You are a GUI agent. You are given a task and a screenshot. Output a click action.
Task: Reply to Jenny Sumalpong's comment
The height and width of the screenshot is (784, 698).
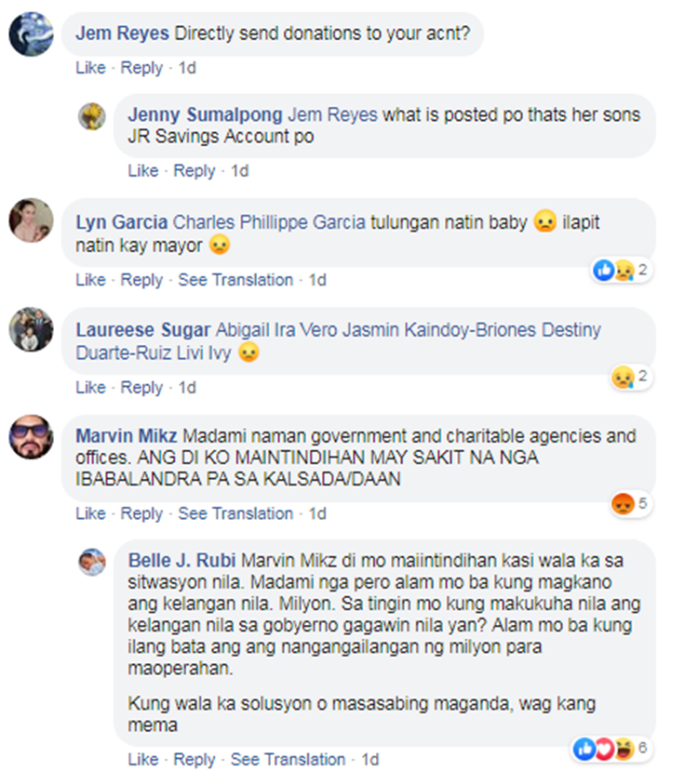coord(195,171)
